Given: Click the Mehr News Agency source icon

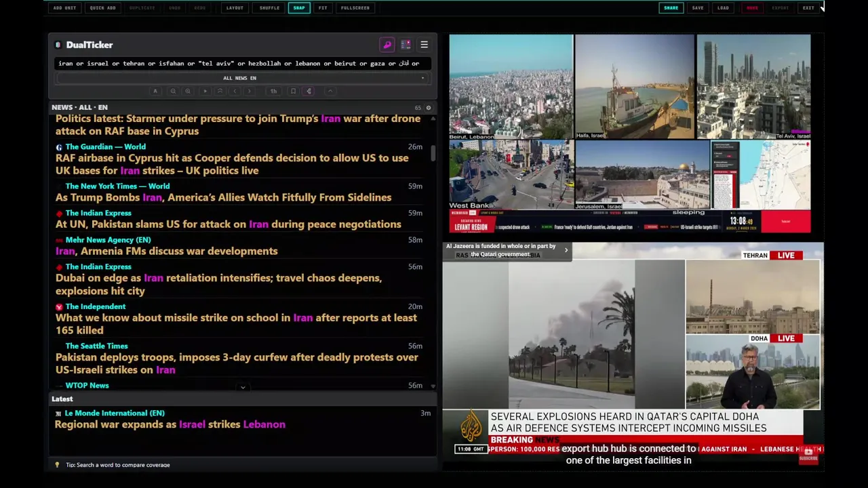Looking at the screenshot, I should 59,240.
